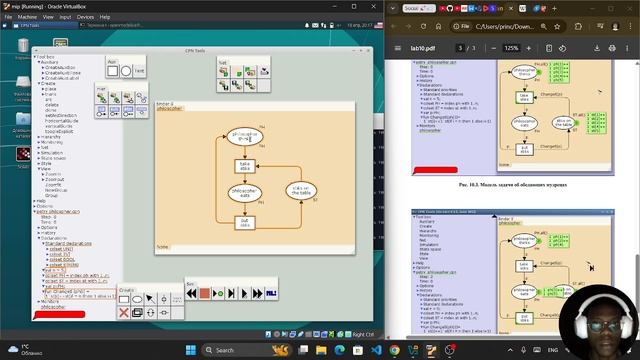Click the clone element tool in Create palette
Image resolution: width=640 pixels, height=360 pixels.
tap(137, 313)
